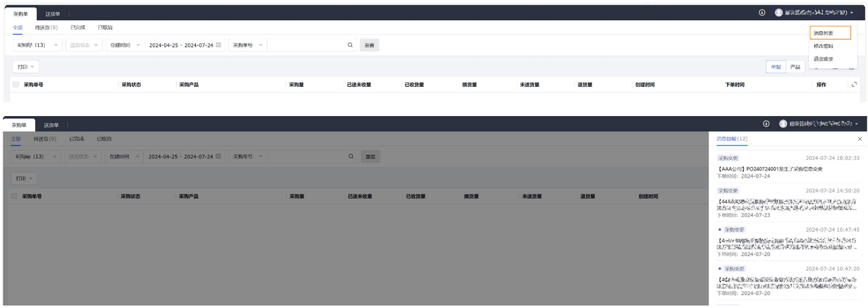868x308 pixels.
Task: Tick the select-all checkbox in the undimmed table header
Action: point(16,85)
